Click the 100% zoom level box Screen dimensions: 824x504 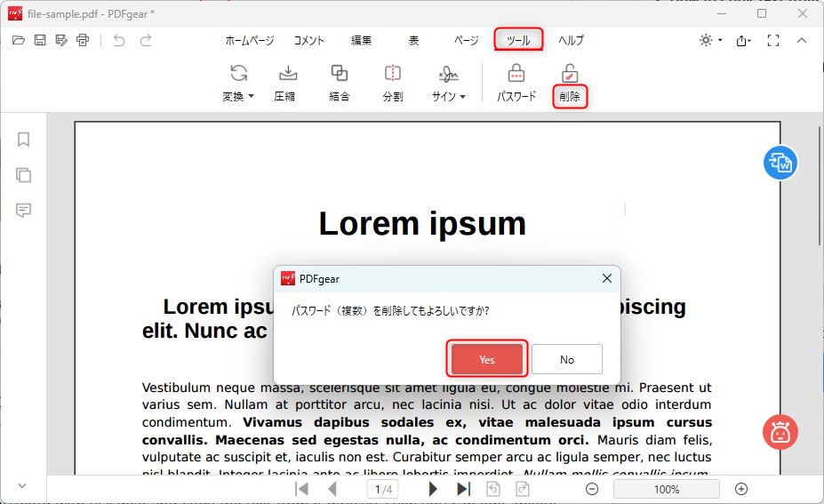click(x=667, y=489)
